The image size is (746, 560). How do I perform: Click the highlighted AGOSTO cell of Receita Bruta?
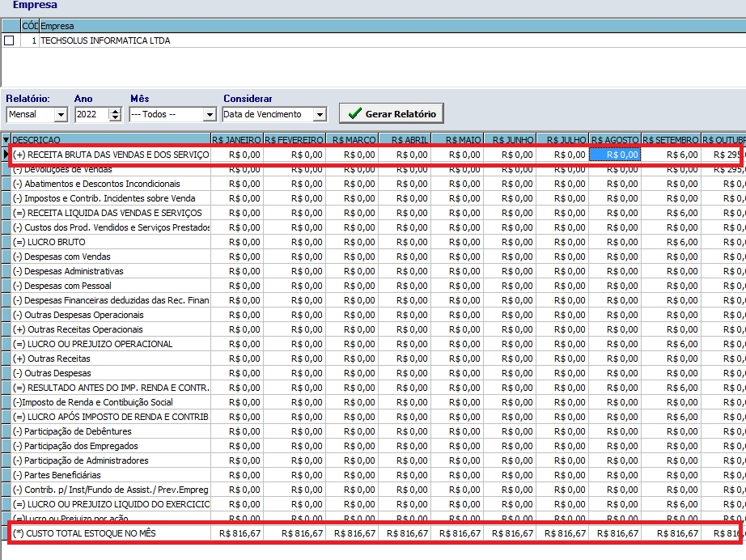coord(615,155)
